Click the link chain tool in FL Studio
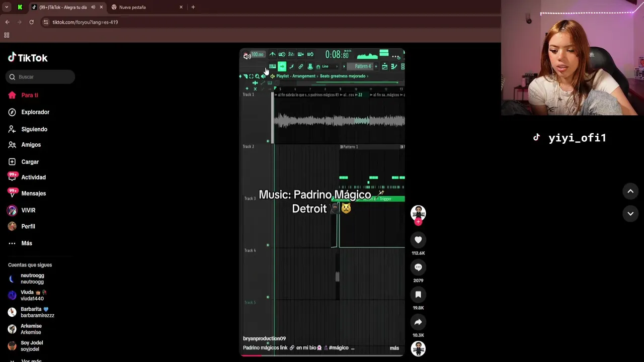 tap(301, 66)
